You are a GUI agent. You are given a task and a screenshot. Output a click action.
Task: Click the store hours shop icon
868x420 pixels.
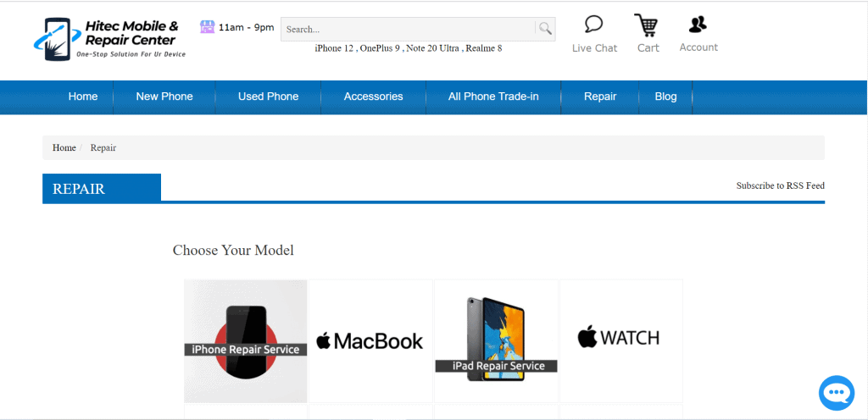coord(207,26)
